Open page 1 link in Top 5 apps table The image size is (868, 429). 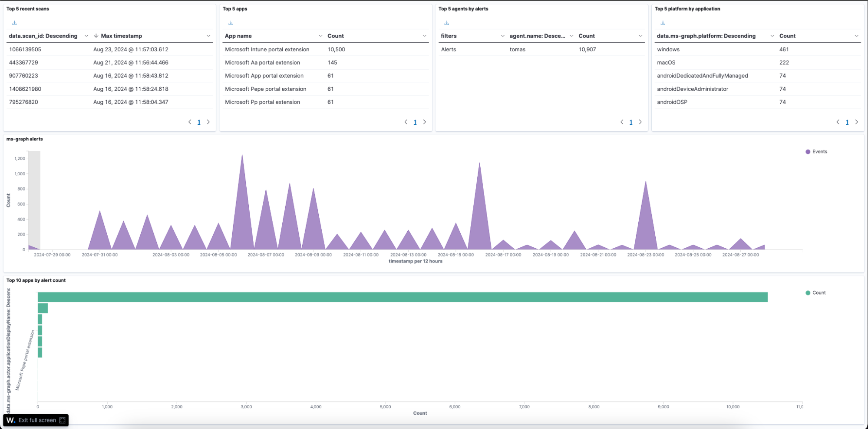[x=415, y=122]
